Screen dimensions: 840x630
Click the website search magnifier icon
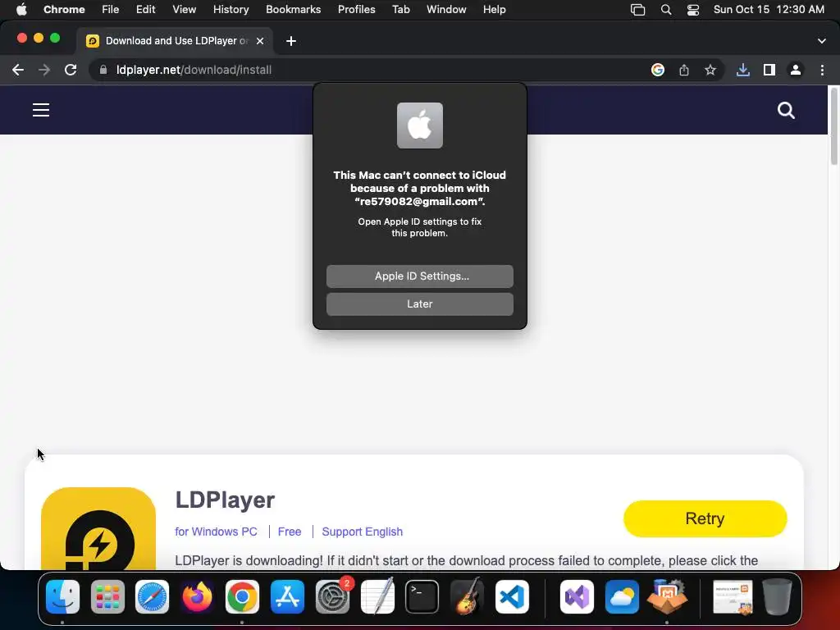click(786, 111)
